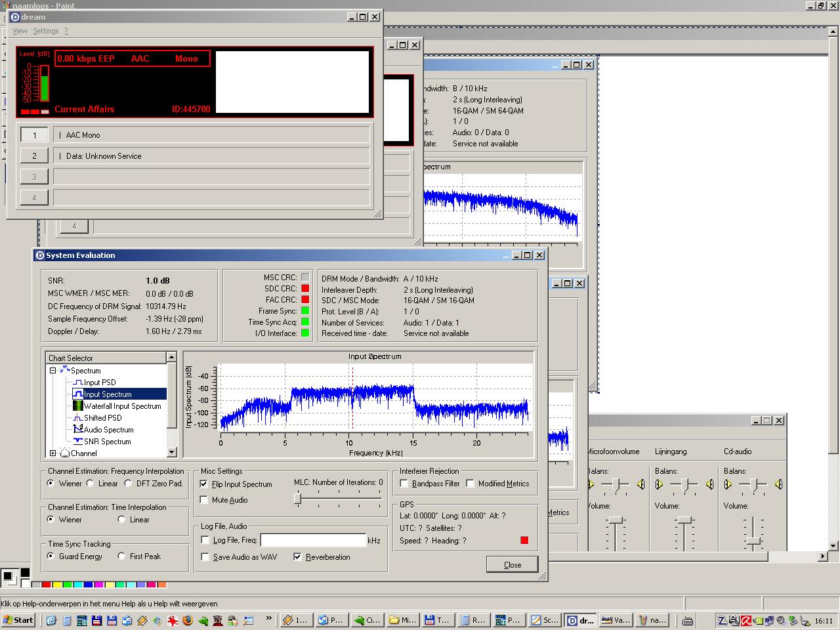Viewport: 840px width, 630px height.
Task: Select the Waterfall Input Spectrum chart icon
Action: pyautogui.click(x=77, y=406)
